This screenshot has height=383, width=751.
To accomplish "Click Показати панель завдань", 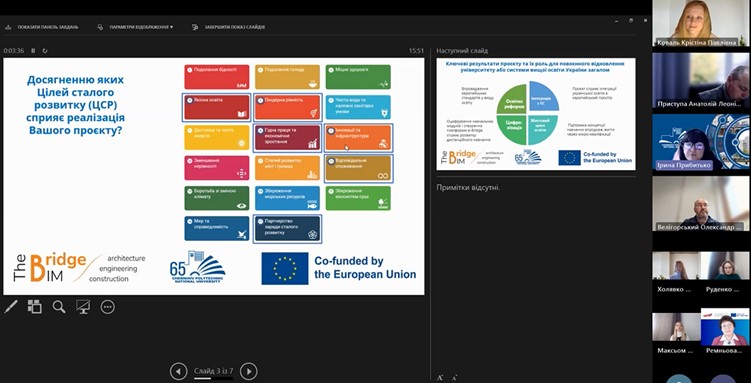I will [42, 27].
